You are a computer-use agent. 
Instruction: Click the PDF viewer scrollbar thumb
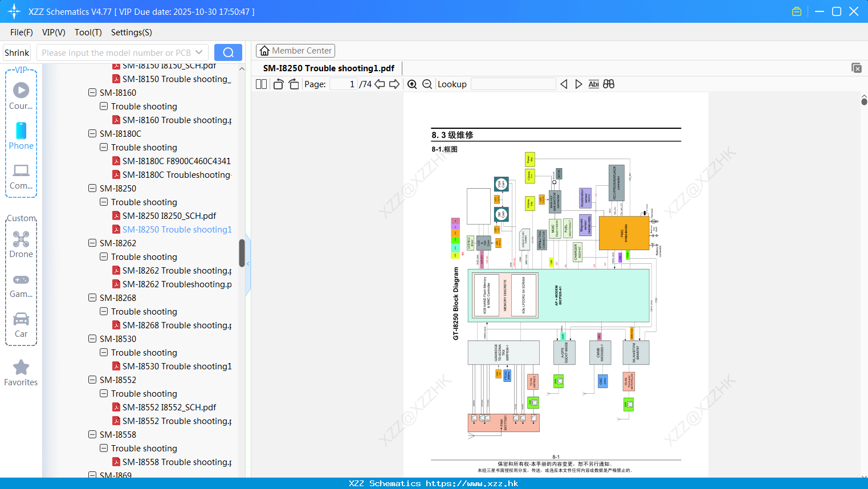point(864,101)
